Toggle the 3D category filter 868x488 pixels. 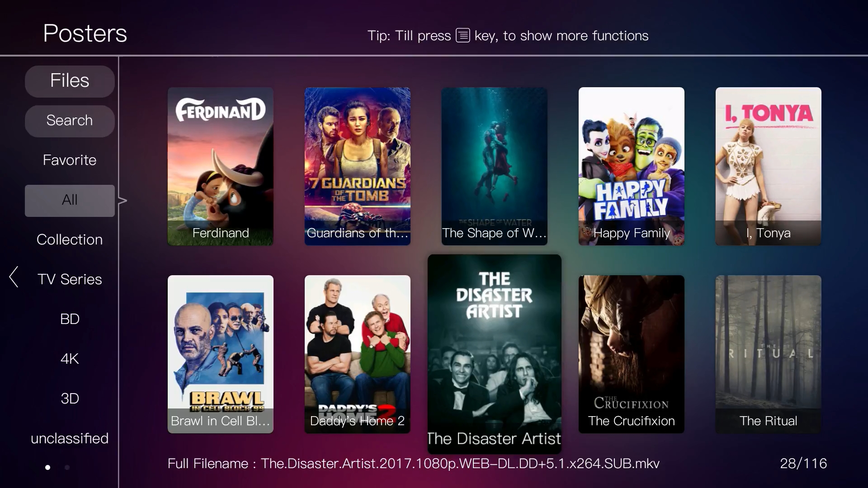[x=70, y=398]
